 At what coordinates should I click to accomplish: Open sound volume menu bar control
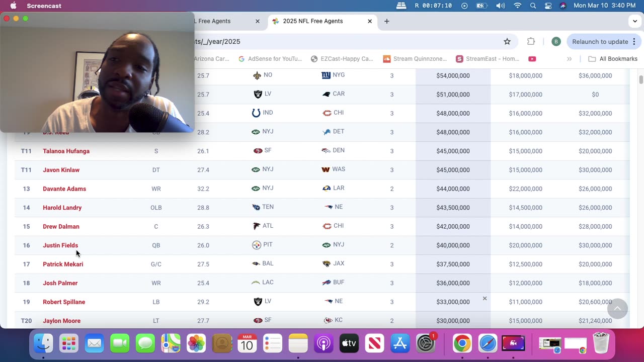click(500, 6)
